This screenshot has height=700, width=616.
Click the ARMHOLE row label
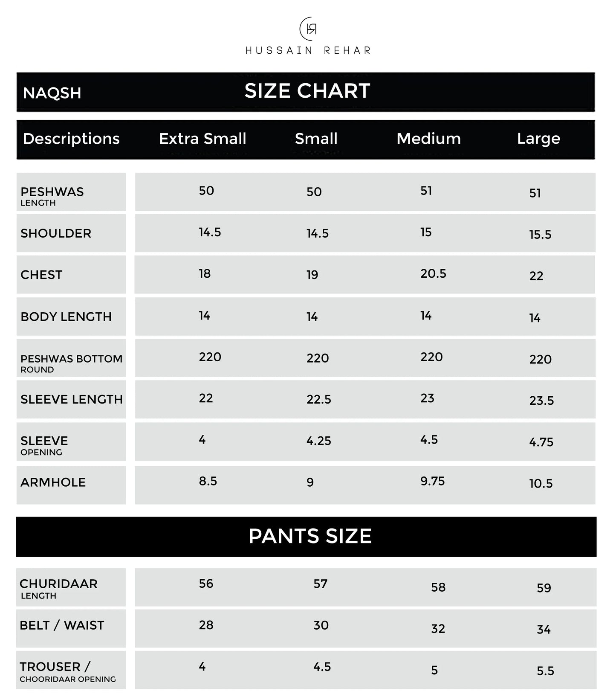(x=53, y=482)
